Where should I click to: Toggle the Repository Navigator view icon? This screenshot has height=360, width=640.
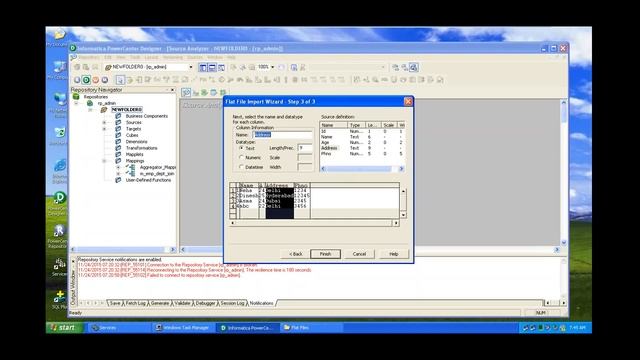pyautogui.click(x=203, y=67)
